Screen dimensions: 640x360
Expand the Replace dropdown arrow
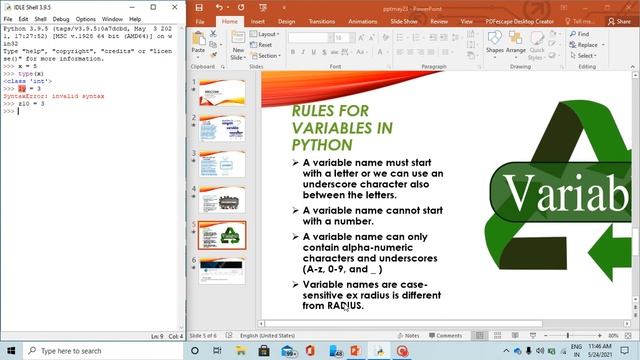click(603, 45)
